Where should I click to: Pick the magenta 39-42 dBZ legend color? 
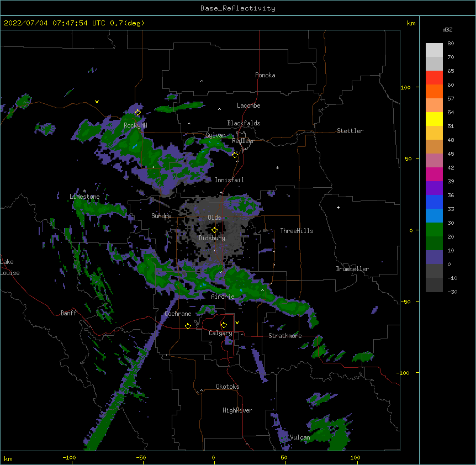(434, 174)
